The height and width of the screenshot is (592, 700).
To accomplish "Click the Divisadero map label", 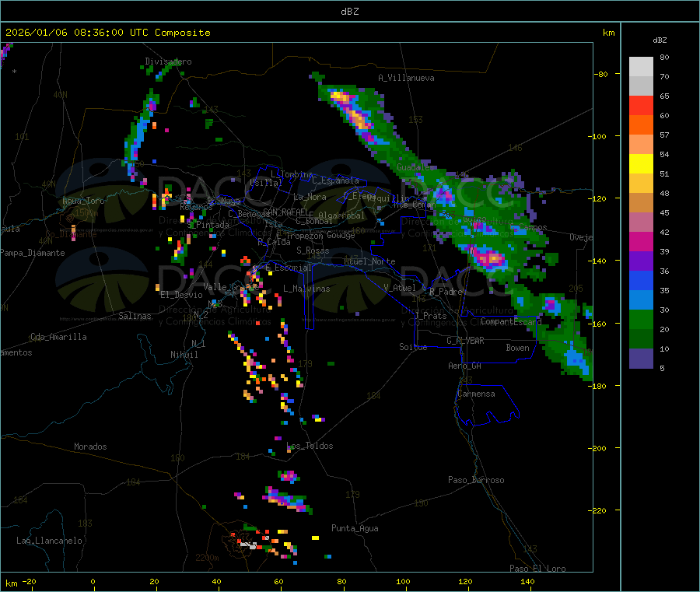I will (168, 61).
